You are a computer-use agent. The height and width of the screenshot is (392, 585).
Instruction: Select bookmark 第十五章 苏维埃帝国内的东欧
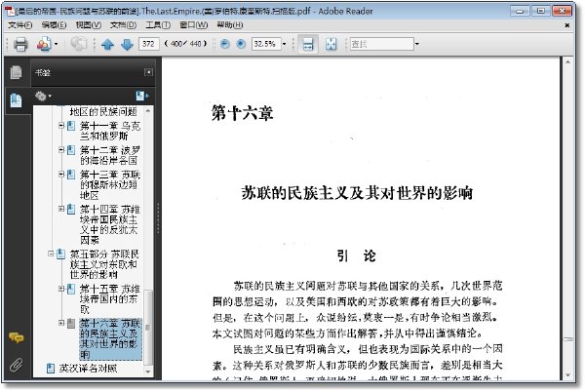[x=110, y=299]
